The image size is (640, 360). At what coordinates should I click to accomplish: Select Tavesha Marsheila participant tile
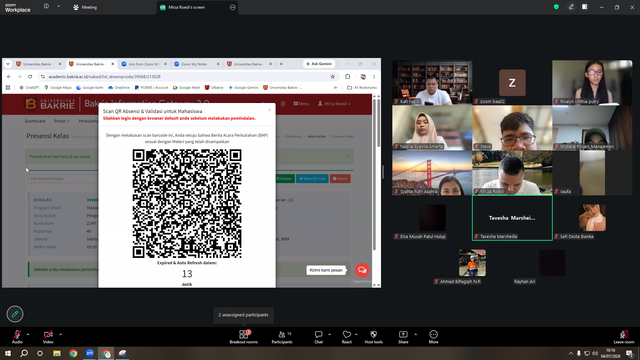click(512, 218)
